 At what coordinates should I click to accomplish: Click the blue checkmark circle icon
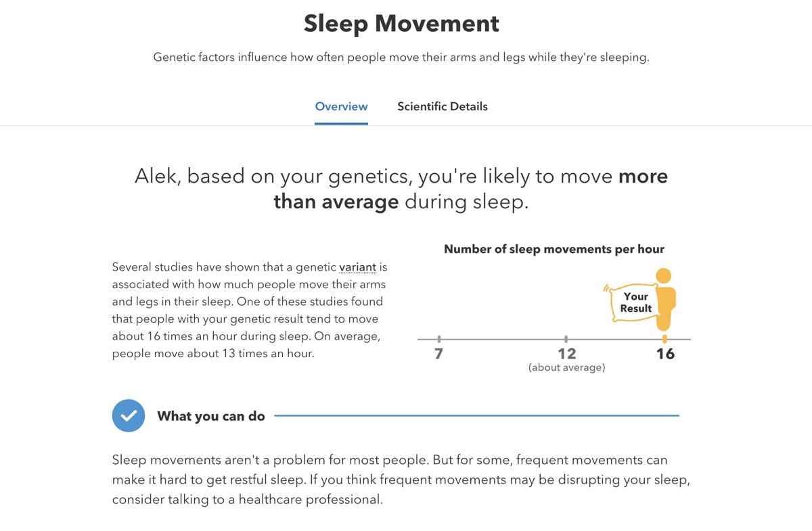click(129, 415)
